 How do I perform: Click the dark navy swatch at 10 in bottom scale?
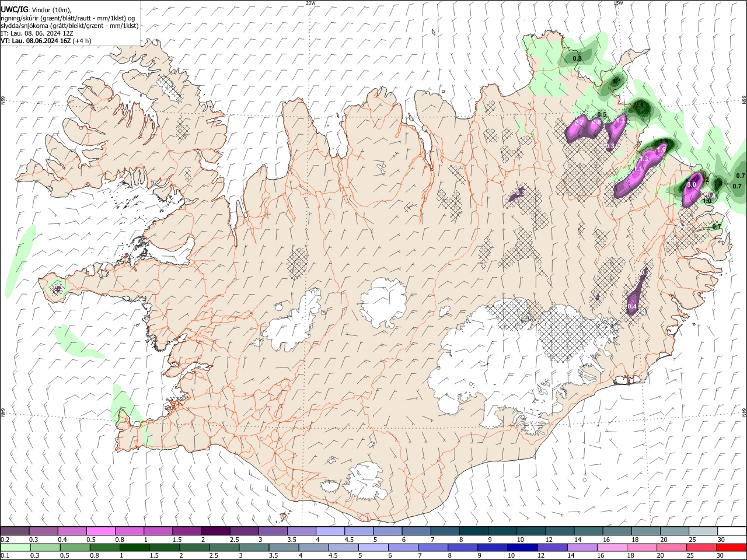point(521,547)
